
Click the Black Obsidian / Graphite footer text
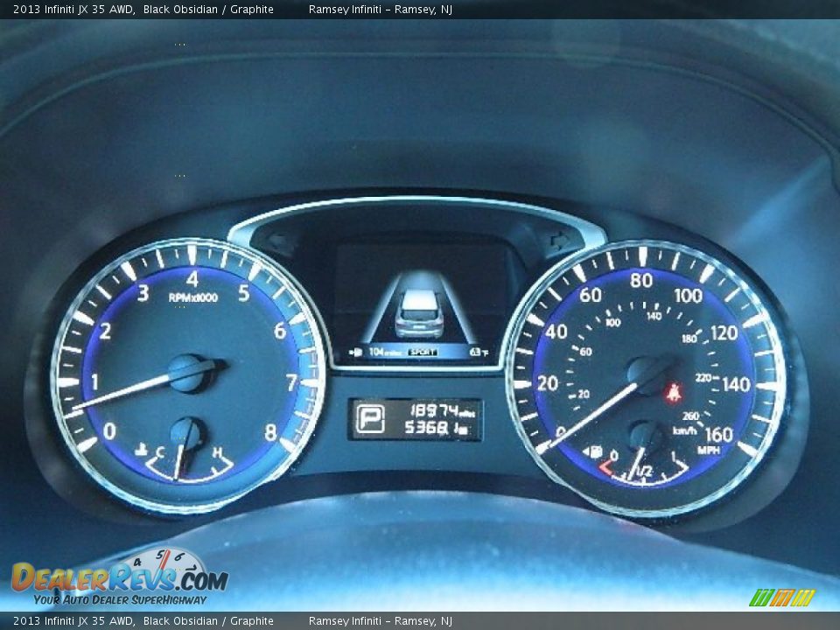[x=208, y=621]
